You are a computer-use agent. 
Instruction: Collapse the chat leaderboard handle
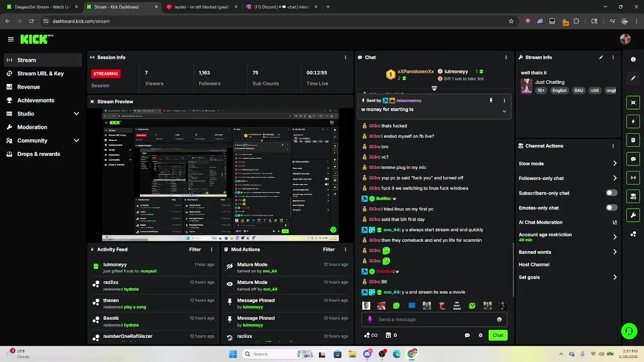434,88
